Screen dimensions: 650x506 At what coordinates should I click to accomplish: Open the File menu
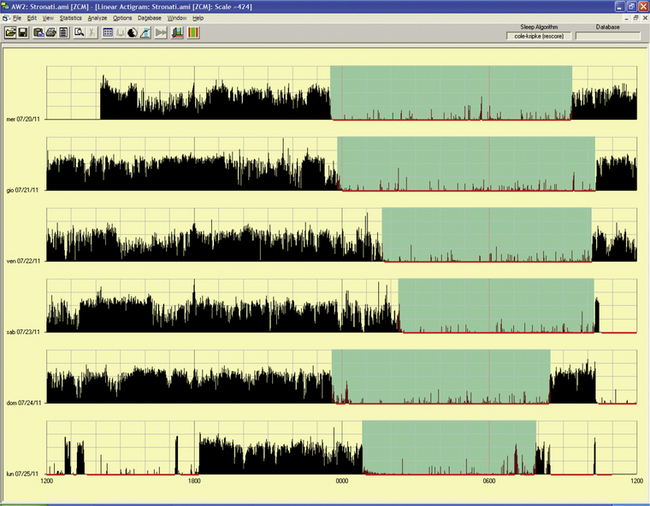pyautogui.click(x=18, y=18)
